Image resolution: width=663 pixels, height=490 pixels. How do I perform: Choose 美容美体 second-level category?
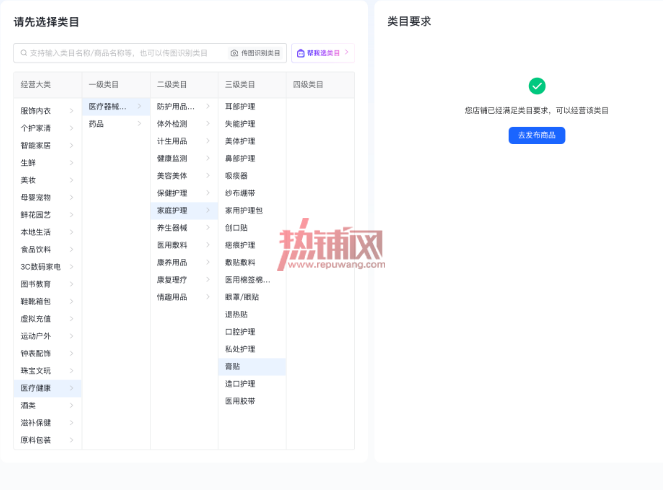click(184, 176)
